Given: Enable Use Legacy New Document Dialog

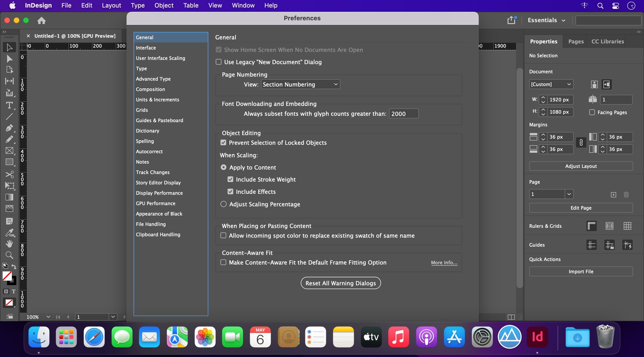Looking at the screenshot, I should point(219,62).
